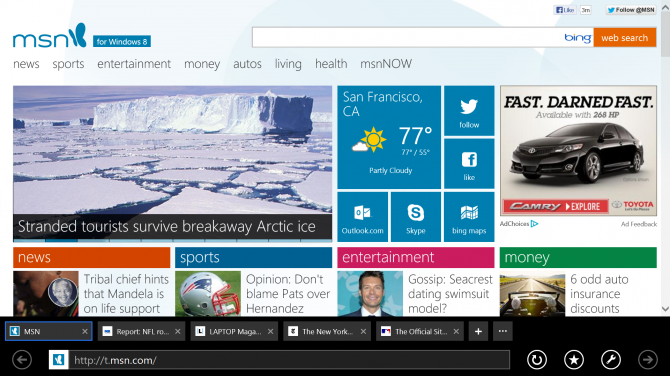
Task: Close the Report: NFL tab
Action: click(177, 331)
